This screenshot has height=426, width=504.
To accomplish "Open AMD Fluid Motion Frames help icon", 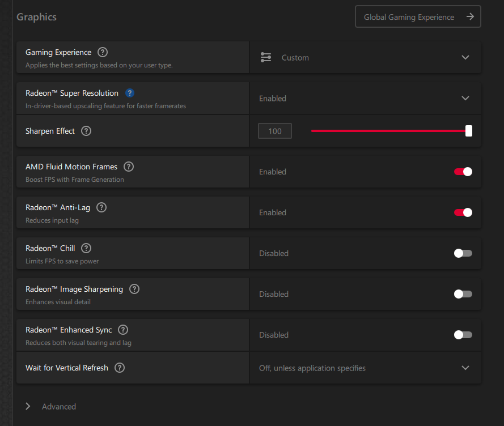I will pyautogui.click(x=129, y=167).
